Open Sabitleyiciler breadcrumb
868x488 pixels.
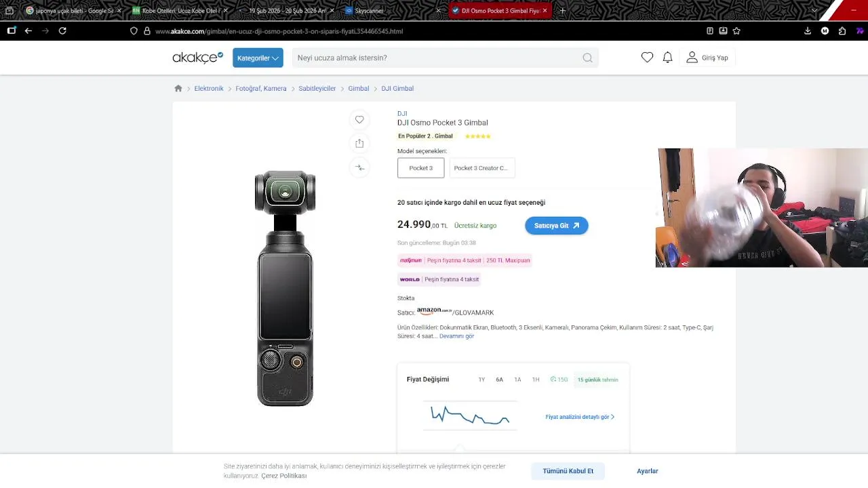pos(317,88)
